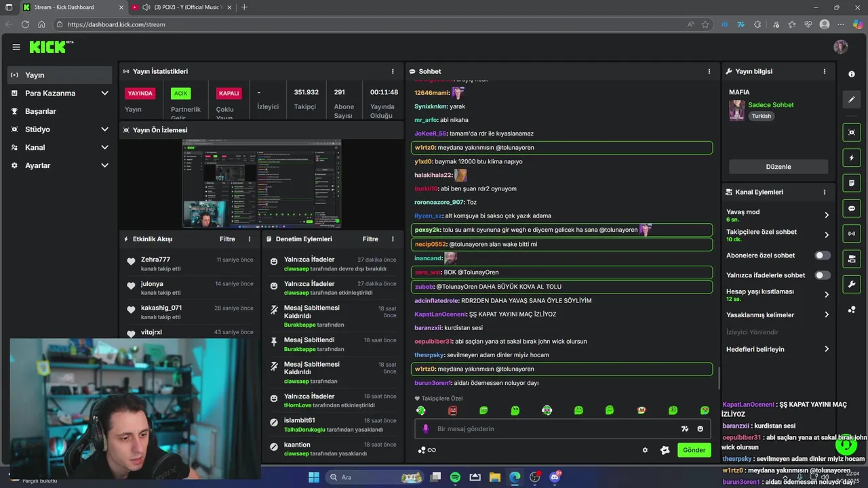Screen dimensions: 868x488
Task: Select Yayın in the left sidebar
Action: 60,75
